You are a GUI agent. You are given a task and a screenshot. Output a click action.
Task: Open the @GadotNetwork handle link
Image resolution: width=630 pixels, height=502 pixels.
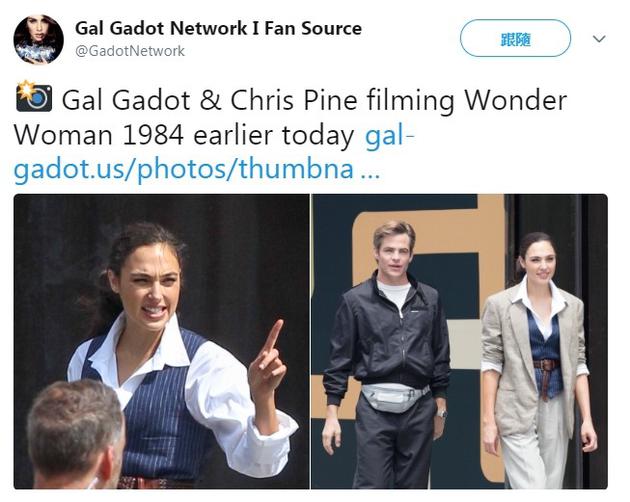coord(130,51)
